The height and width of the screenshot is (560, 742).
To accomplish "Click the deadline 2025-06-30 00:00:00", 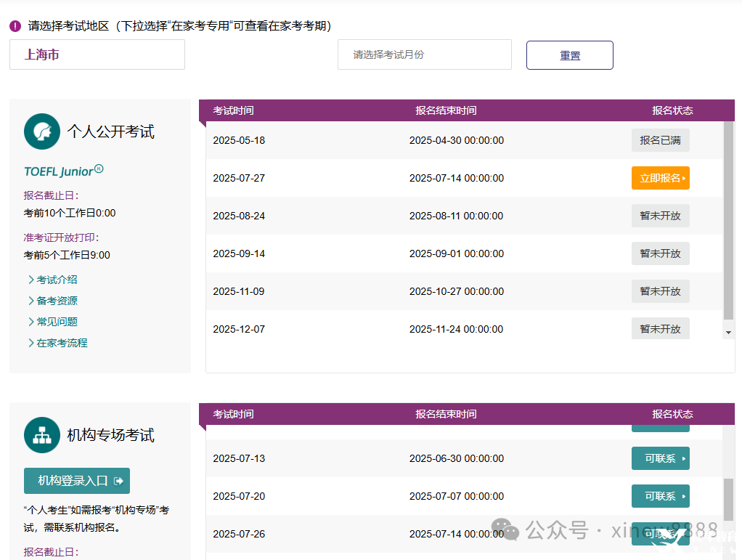I will tap(457, 459).
